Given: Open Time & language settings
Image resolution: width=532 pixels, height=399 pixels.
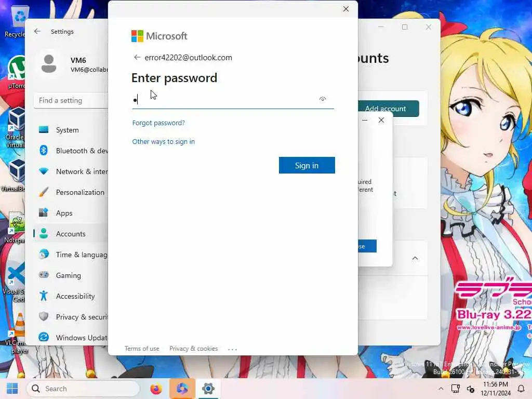Looking at the screenshot, I should point(71,255).
